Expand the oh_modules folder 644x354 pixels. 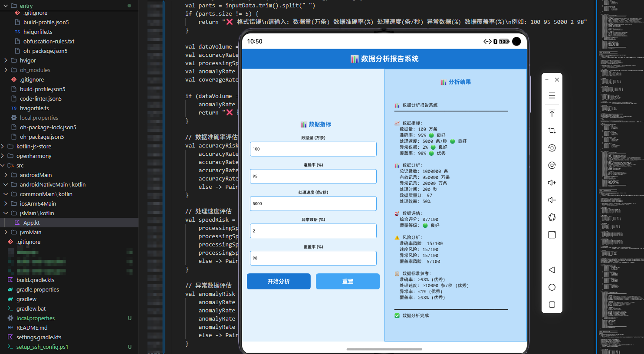click(x=6, y=70)
